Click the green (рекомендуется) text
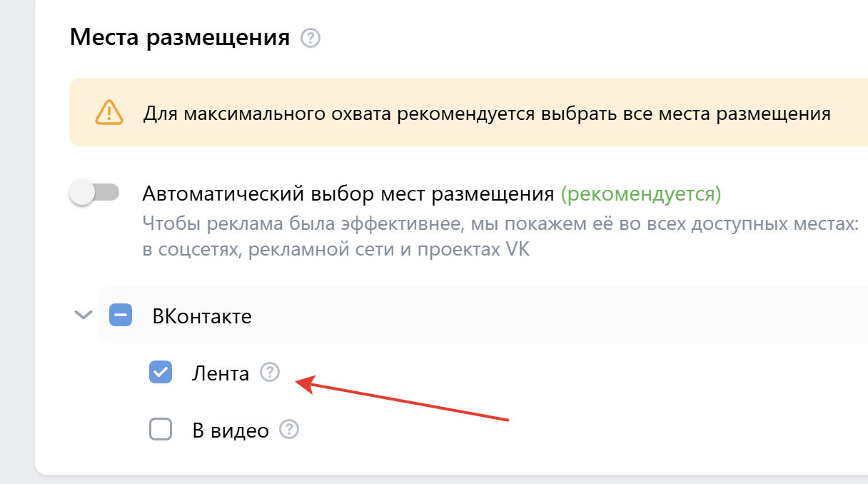The image size is (868, 484). coord(641,193)
